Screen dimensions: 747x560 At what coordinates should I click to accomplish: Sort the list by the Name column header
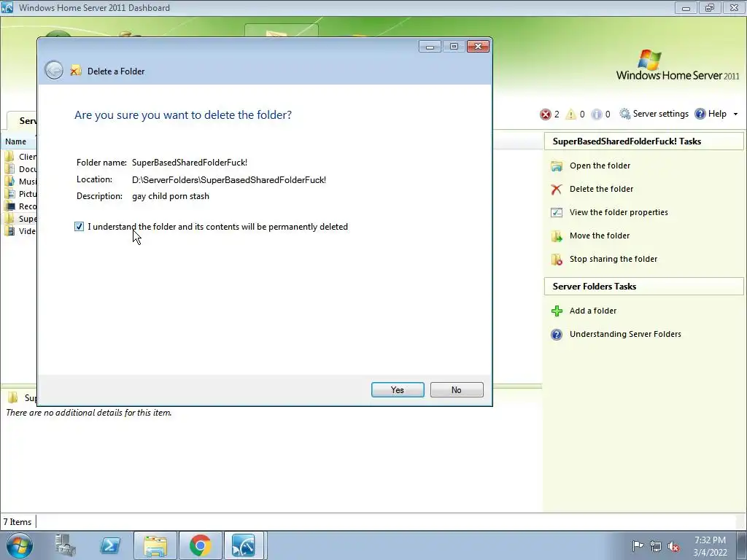coord(18,141)
